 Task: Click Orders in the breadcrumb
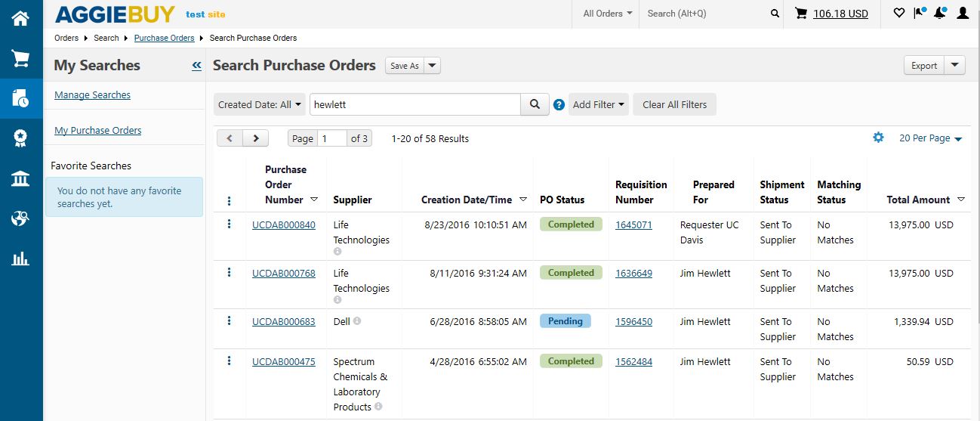[66, 38]
